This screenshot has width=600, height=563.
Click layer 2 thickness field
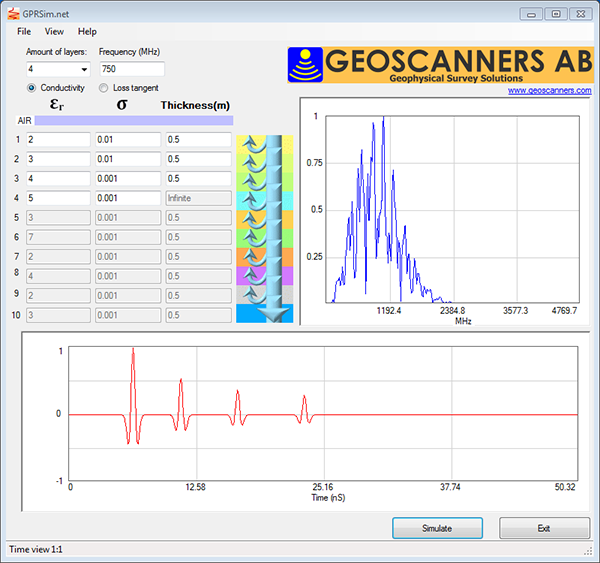pyautogui.click(x=199, y=159)
